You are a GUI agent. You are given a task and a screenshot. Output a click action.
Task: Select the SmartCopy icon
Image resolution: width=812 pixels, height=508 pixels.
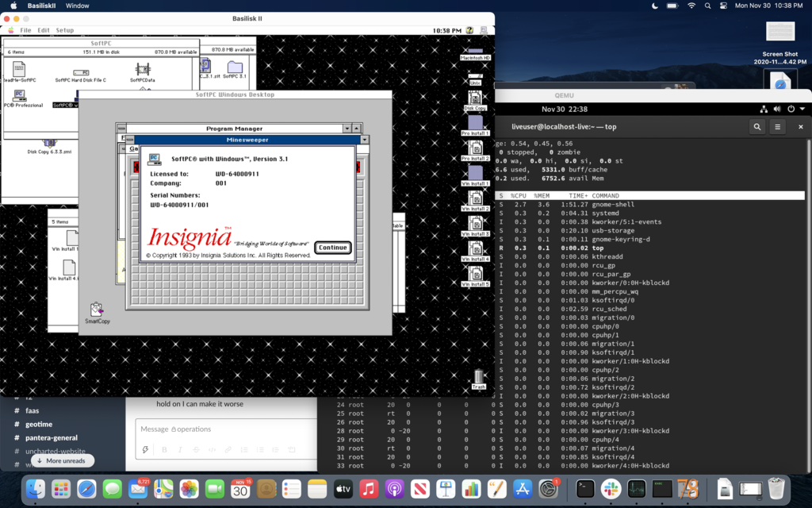(98, 313)
